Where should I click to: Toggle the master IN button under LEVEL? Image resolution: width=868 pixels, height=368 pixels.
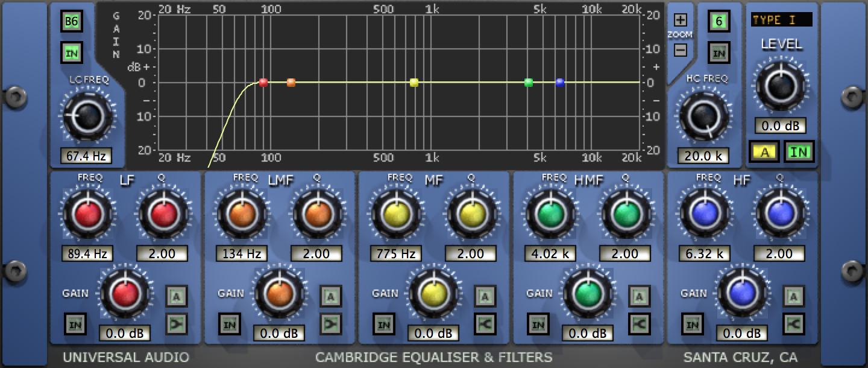[x=799, y=152]
